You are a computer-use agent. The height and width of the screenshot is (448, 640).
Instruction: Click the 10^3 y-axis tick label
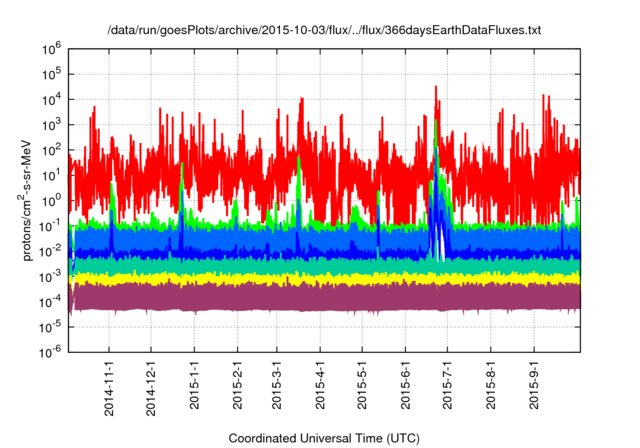(51, 125)
